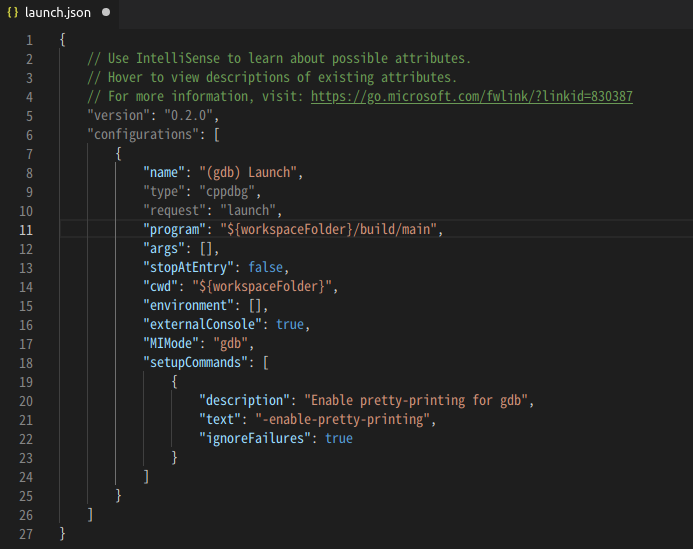The image size is (693, 549).
Task: Click the "For more information, visit:" comment
Action: 195,96
